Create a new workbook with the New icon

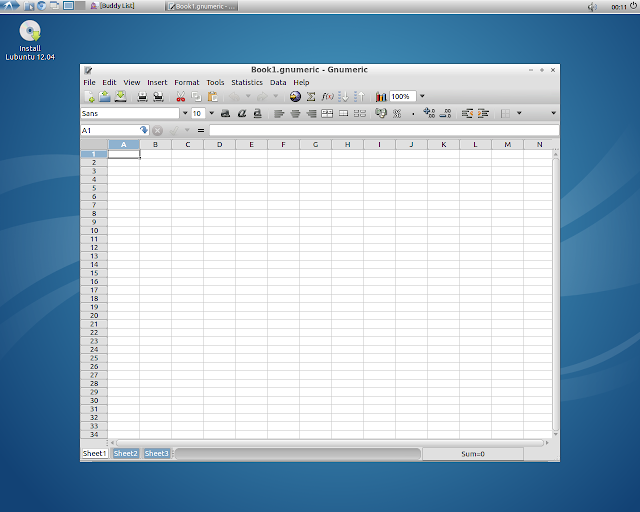(89, 97)
